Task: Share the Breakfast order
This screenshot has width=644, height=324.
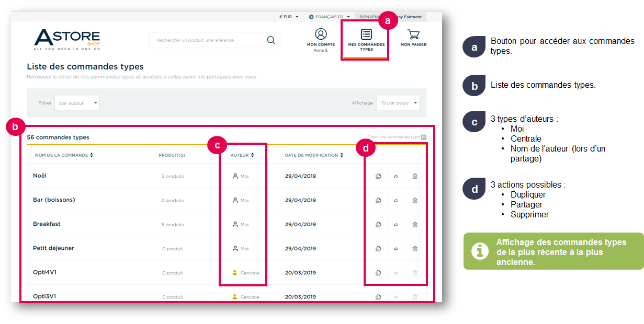Action: 396,224
